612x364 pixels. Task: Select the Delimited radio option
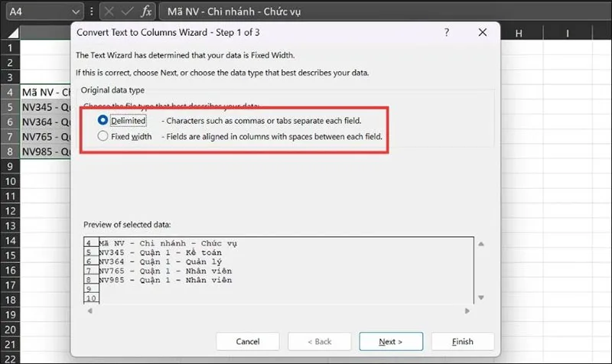[x=103, y=120]
